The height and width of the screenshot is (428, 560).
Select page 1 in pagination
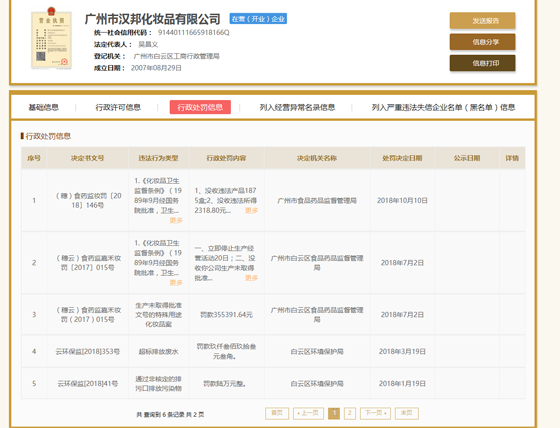coord(334,413)
